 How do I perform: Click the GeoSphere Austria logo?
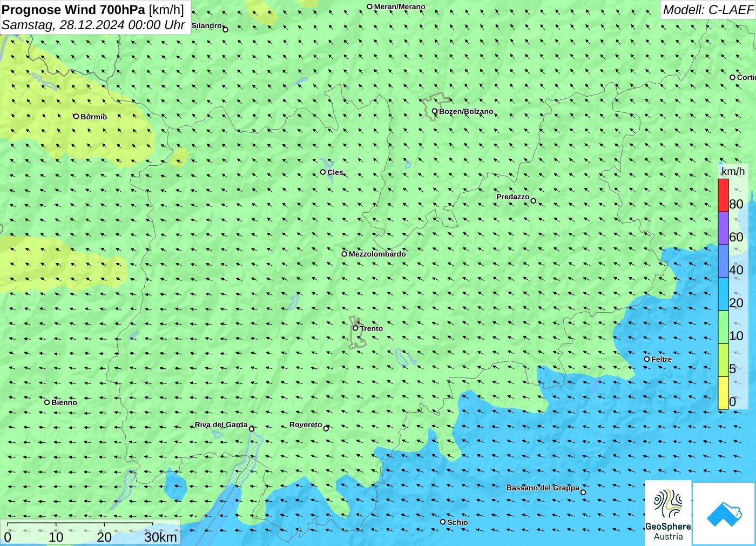coord(668,514)
